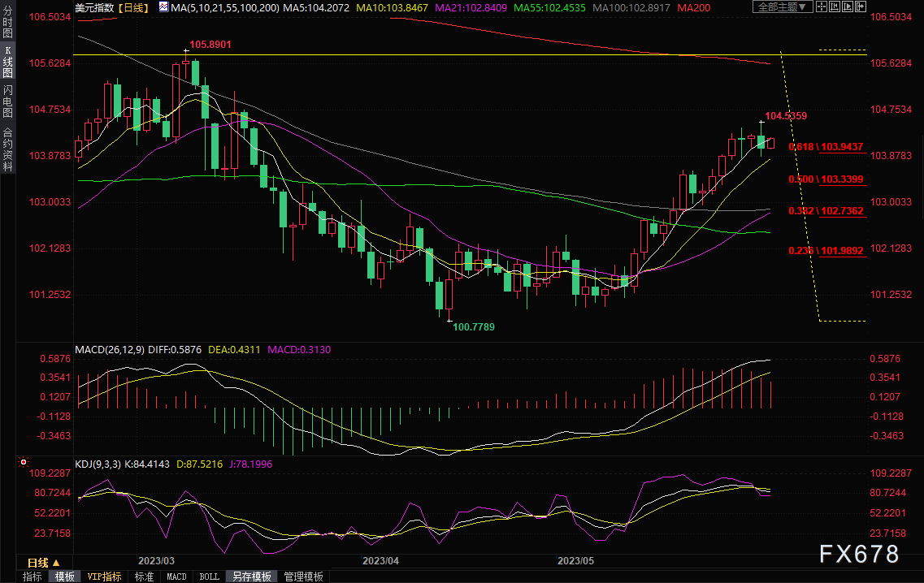Apply the MACD template
This screenshot has height=583, width=924.
[x=176, y=577]
